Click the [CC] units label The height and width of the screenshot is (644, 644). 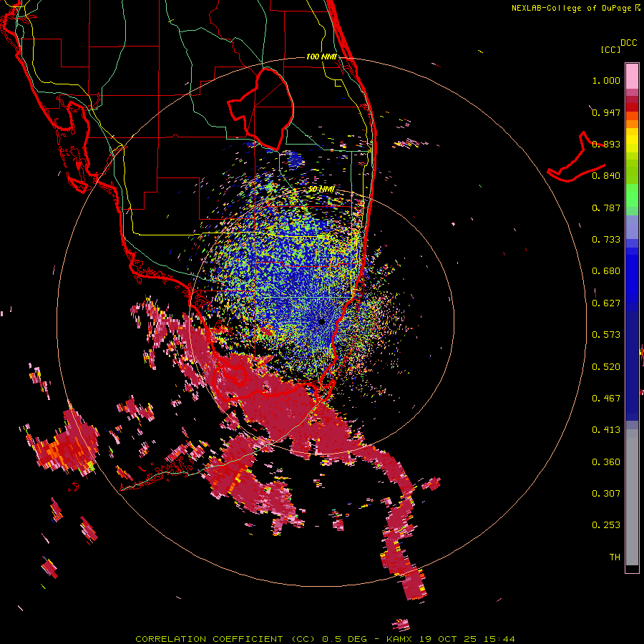611,49
